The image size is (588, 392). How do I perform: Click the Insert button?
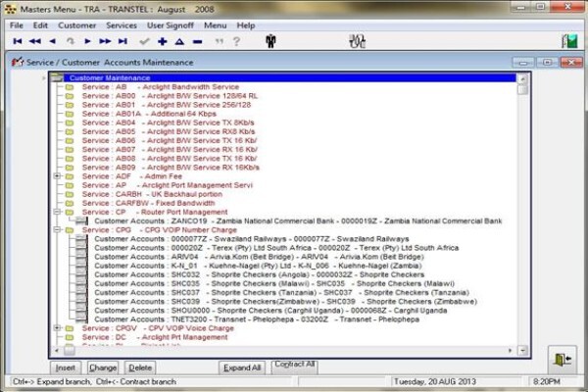(x=65, y=367)
